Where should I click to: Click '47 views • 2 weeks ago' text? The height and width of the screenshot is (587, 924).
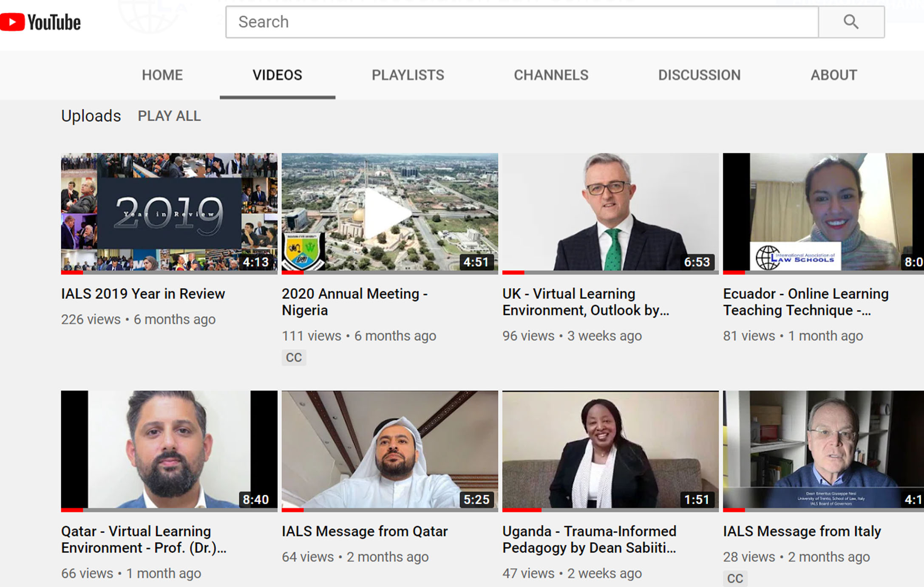pyautogui.click(x=572, y=573)
